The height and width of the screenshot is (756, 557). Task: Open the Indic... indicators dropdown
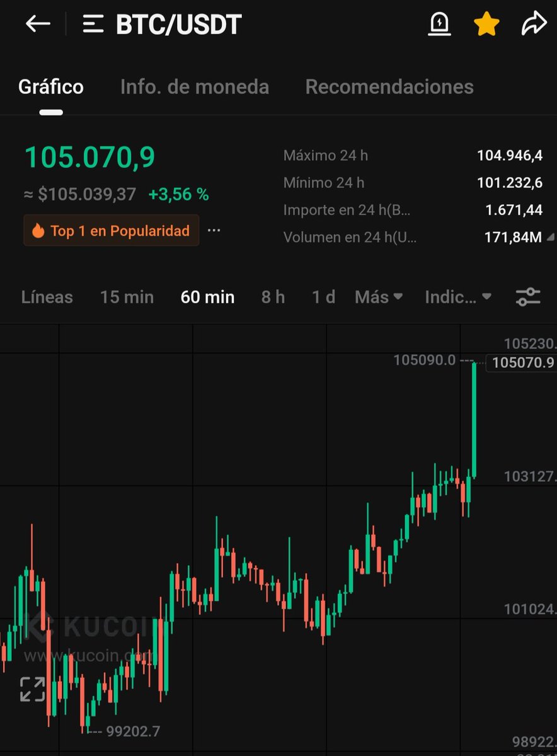coord(458,297)
